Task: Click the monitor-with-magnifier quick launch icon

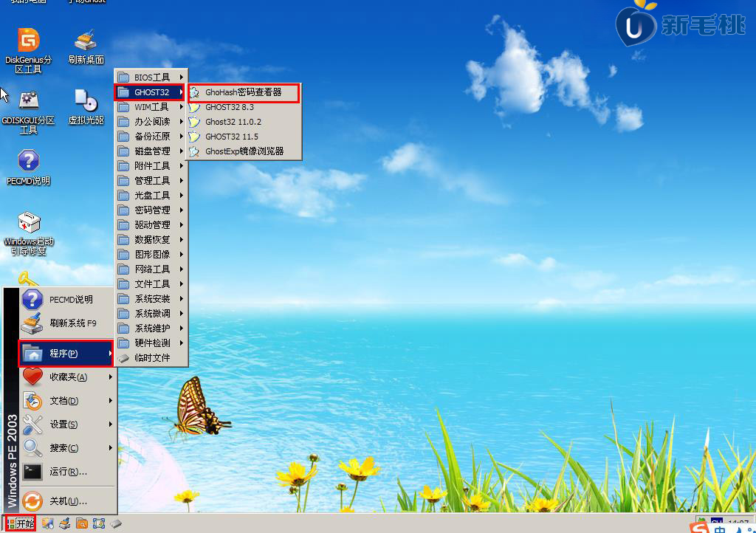Action: 48,523
